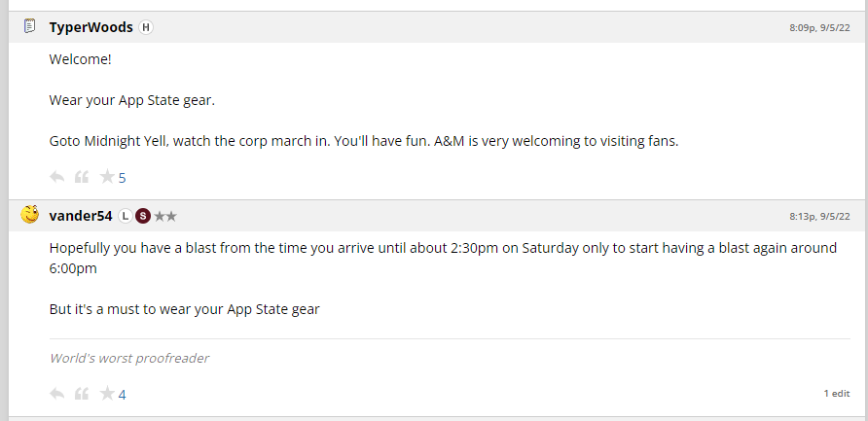Click the maroon S badge beside vander54
This screenshot has width=868, height=421.
[x=143, y=216]
